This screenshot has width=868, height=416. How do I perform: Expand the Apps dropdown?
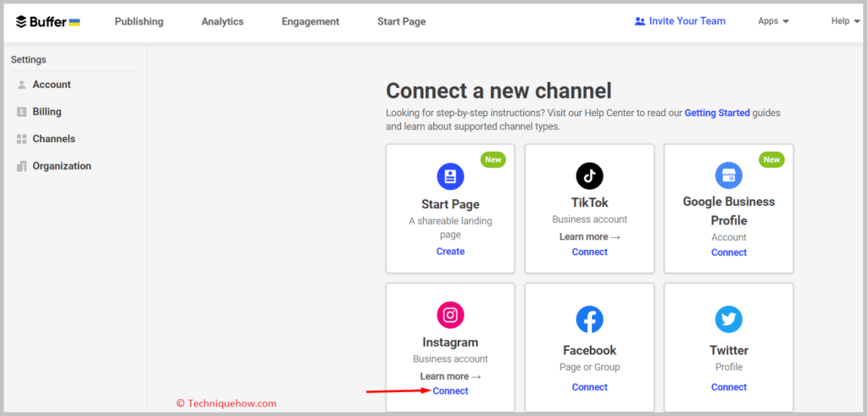[773, 21]
